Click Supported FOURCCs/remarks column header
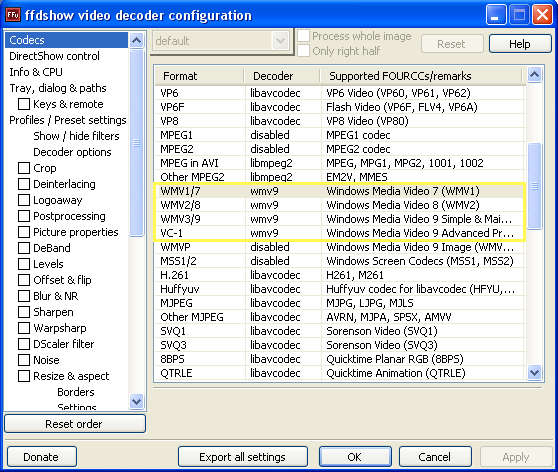Viewport: 558px width, 472px height. click(x=421, y=76)
